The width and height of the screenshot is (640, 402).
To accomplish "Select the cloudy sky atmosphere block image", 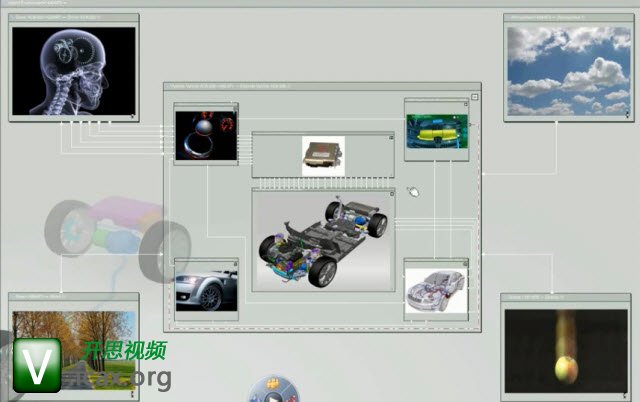I will (569, 71).
